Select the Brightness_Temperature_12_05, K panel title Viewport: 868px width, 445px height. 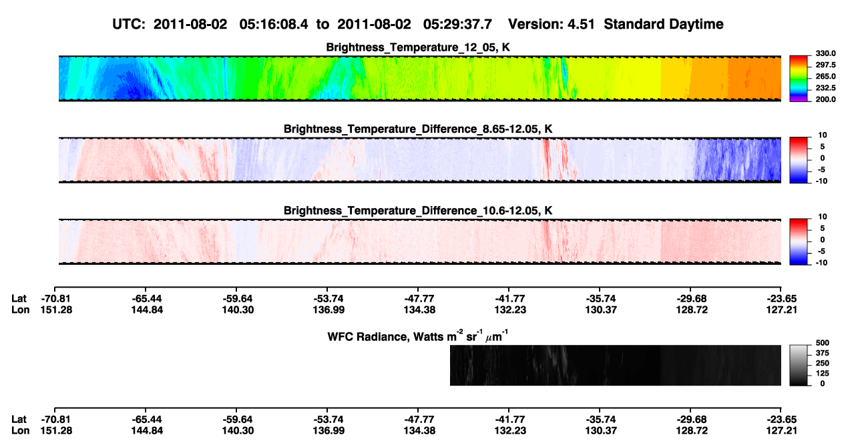[419, 47]
